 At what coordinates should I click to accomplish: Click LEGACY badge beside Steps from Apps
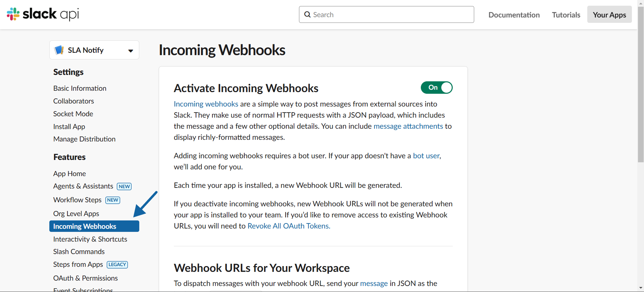(x=117, y=265)
